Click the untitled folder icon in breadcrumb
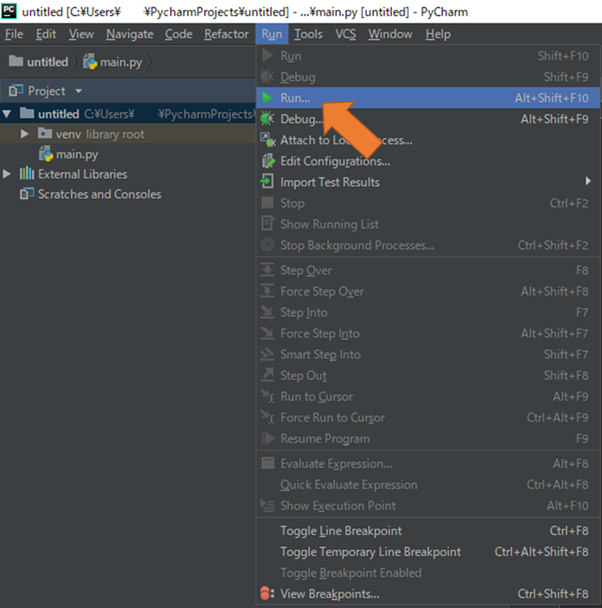This screenshot has height=608, width=602. pos(16,61)
